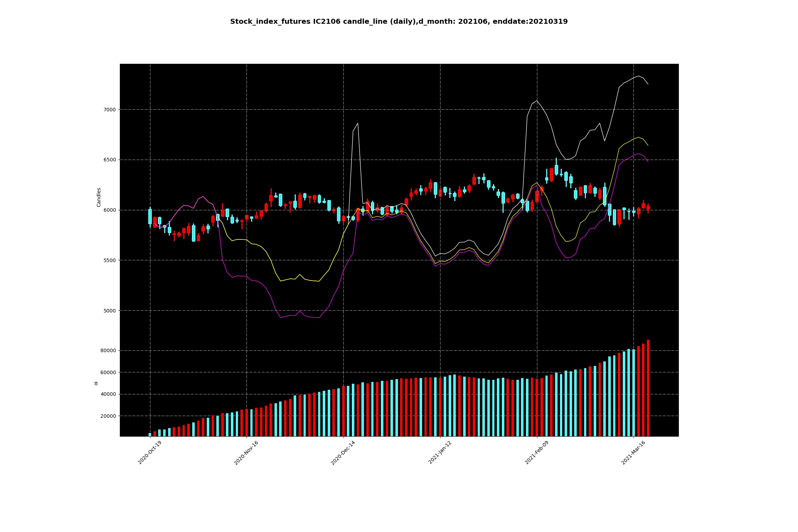Viewport: 798px width, 532px height.
Task: Click the chart title text
Action: [399, 21]
